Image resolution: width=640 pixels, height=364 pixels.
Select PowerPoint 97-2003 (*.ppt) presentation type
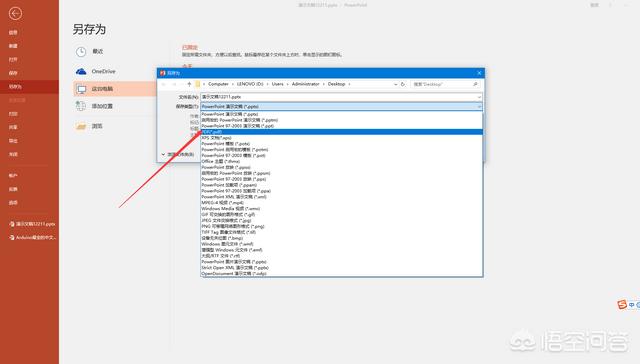click(342, 126)
